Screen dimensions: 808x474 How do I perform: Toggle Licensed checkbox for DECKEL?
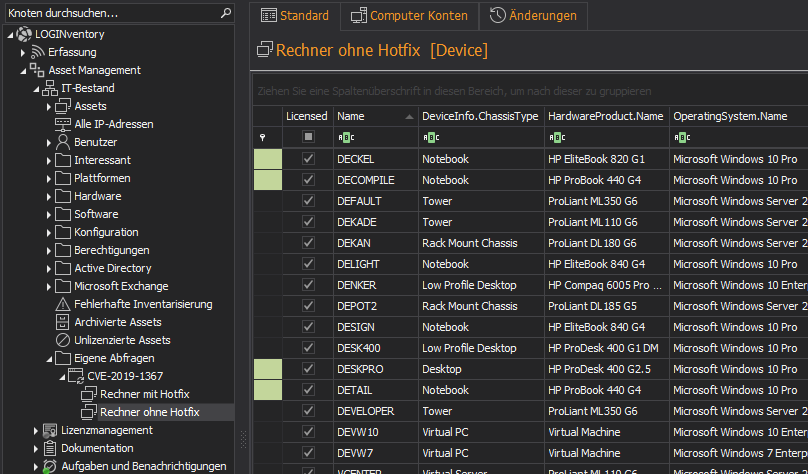point(308,159)
